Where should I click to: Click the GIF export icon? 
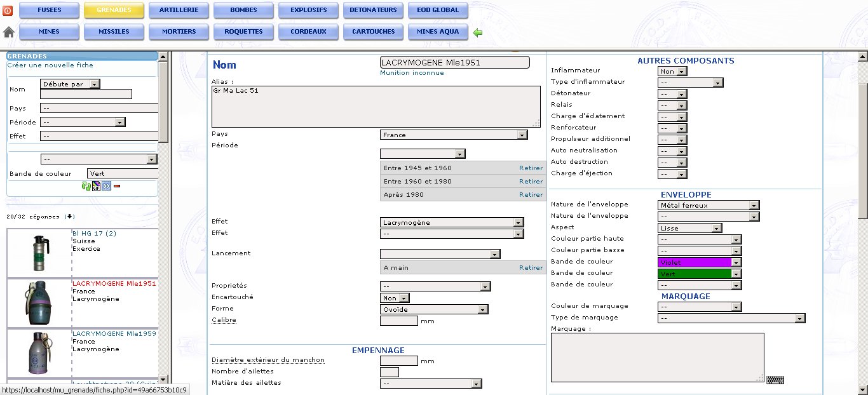tap(96, 186)
